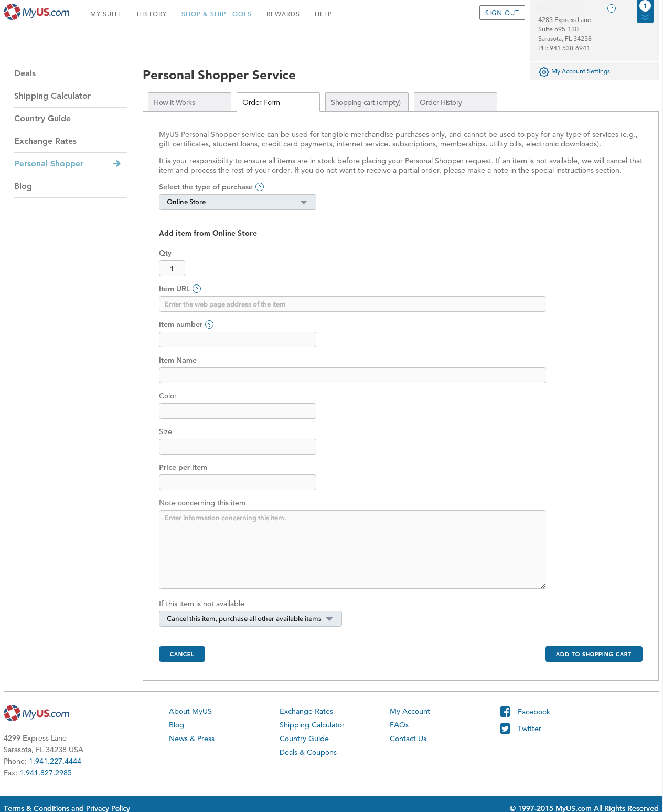Click the My Account Settings gear icon

544,72
